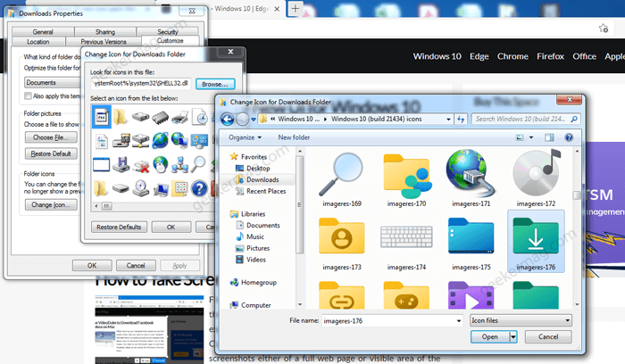
Task: Select the blue help question mark icon
Action: (x=199, y=188)
